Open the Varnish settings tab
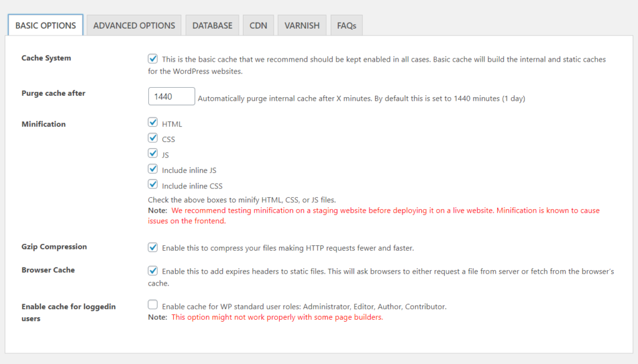 coord(302,26)
